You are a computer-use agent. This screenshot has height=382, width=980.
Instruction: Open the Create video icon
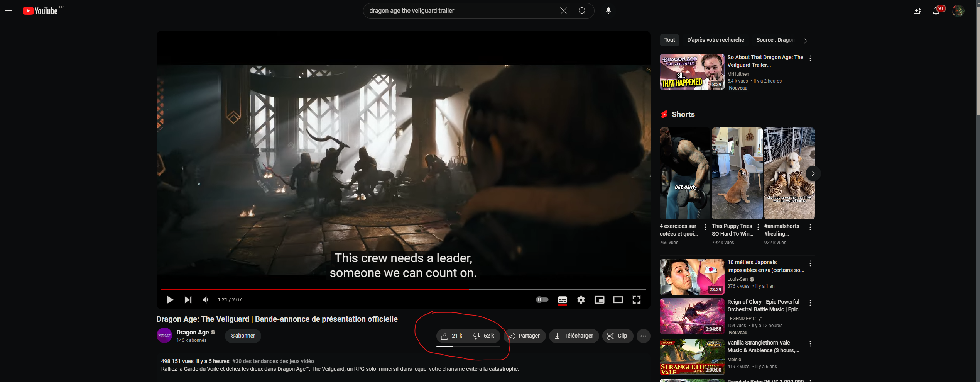pyautogui.click(x=917, y=11)
